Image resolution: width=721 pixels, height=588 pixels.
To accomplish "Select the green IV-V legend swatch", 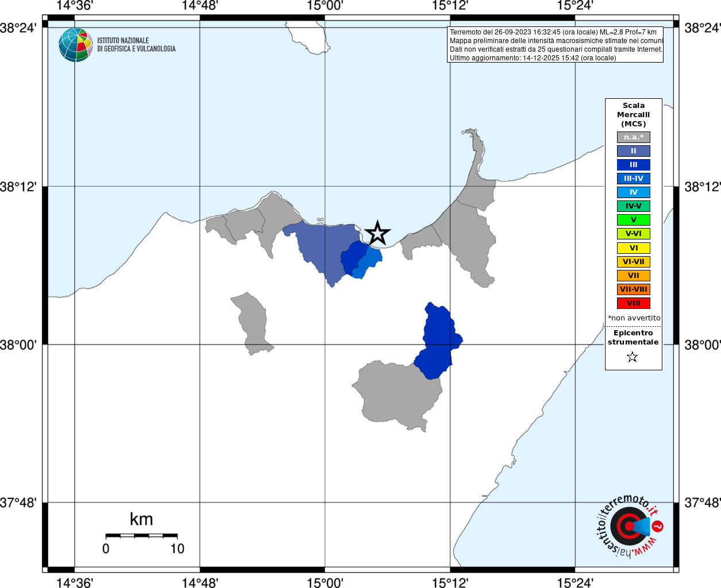I will [634, 206].
